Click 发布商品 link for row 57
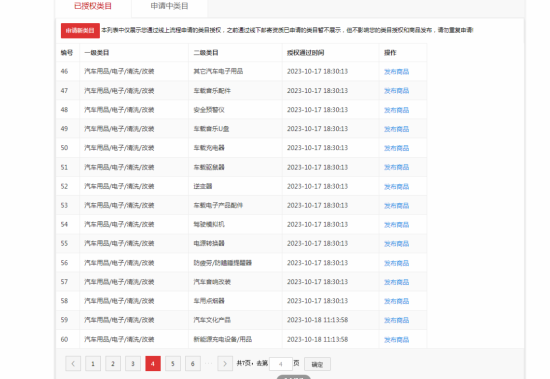The image size is (550, 379). tap(396, 282)
